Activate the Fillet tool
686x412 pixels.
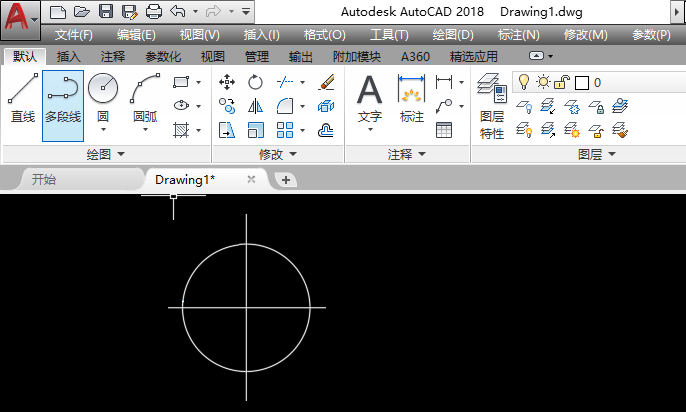pos(285,106)
